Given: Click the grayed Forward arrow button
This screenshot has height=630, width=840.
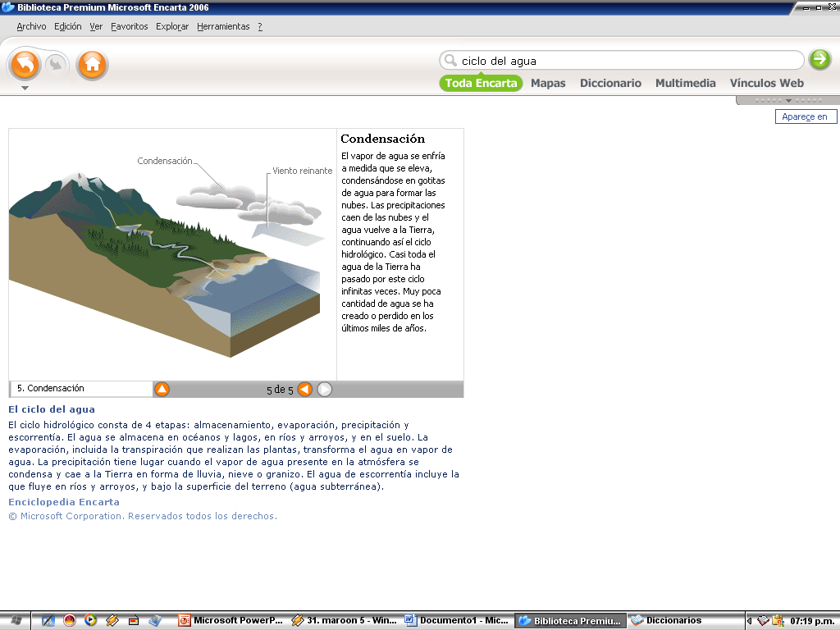Looking at the screenshot, I should click(56, 64).
